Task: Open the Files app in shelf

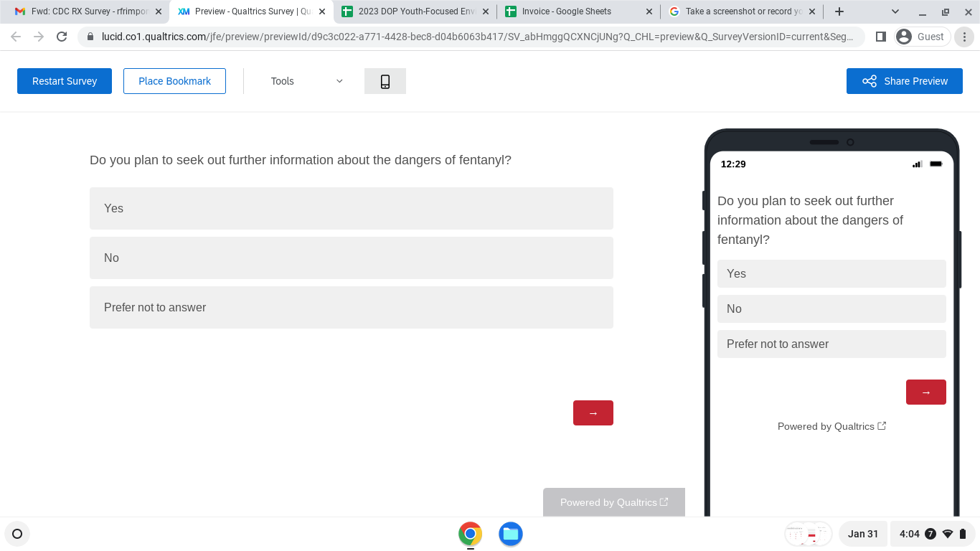Action: 510,534
